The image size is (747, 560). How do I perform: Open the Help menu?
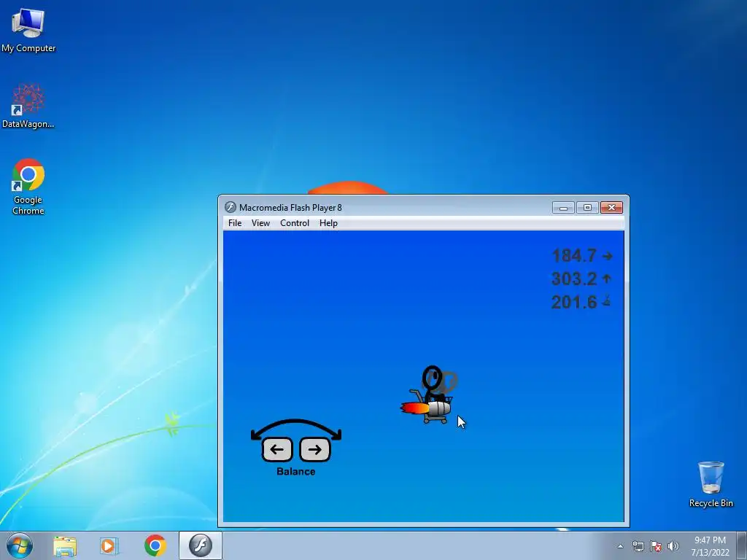328,223
